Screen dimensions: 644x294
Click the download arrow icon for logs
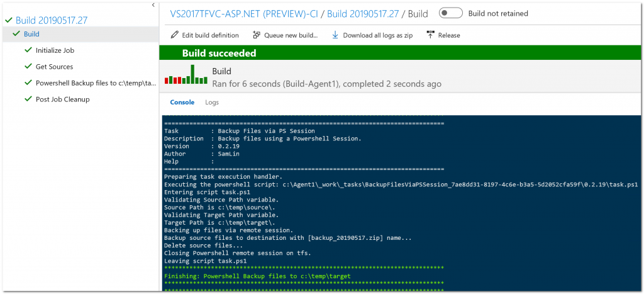click(x=335, y=35)
